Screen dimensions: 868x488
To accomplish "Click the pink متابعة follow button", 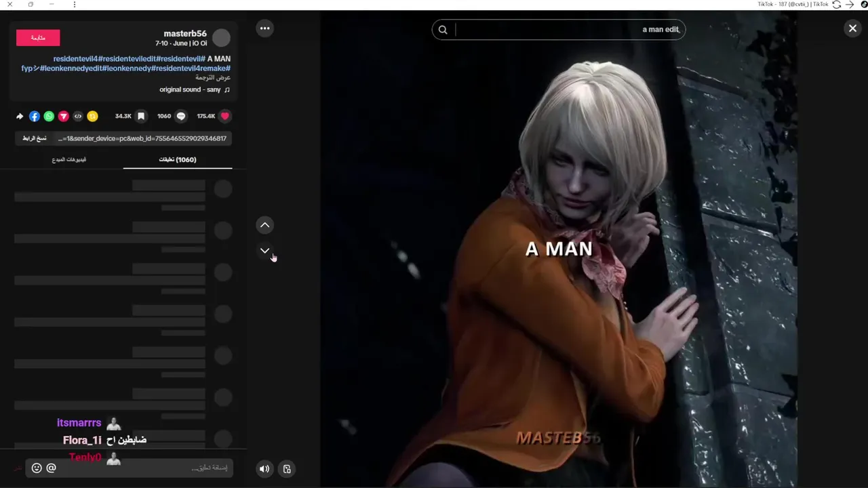I will coord(38,38).
